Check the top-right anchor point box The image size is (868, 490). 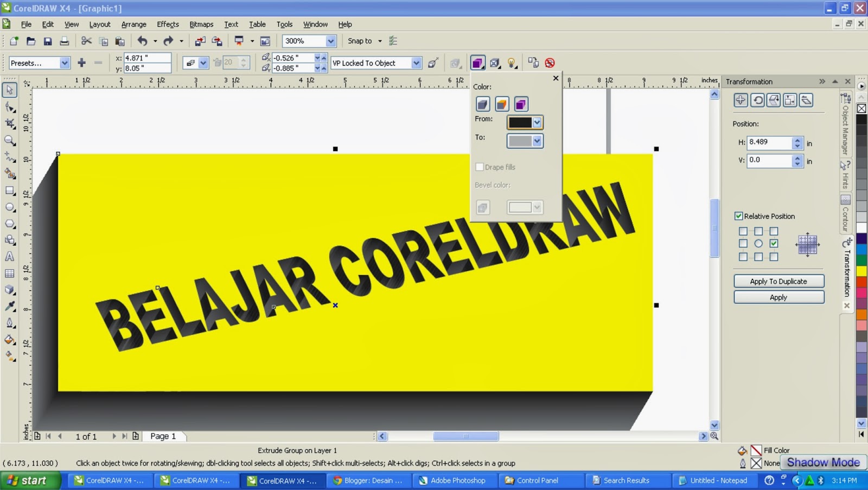coord(774,231)
